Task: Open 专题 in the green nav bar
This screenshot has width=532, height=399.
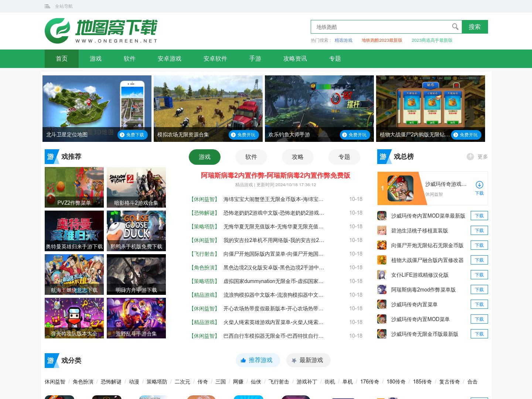Action: (335, 59)
